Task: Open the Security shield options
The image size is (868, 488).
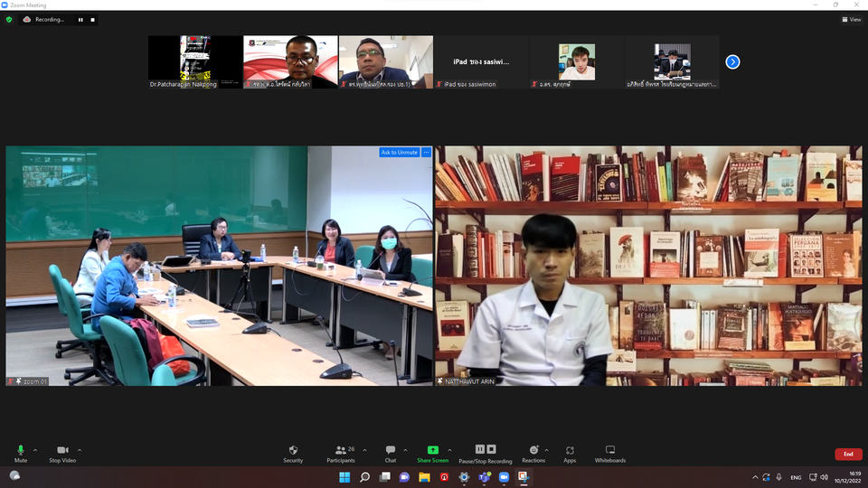Action: (293, 452)
